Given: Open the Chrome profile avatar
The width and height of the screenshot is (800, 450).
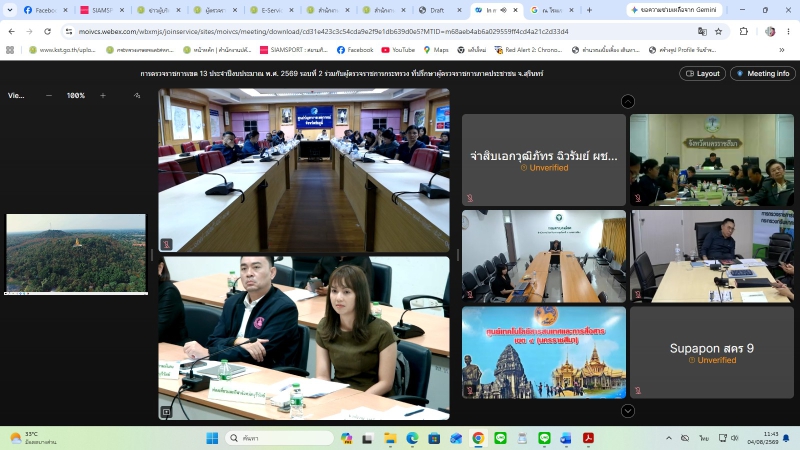Looking at the screenshot, I should [x=770, y=32].
